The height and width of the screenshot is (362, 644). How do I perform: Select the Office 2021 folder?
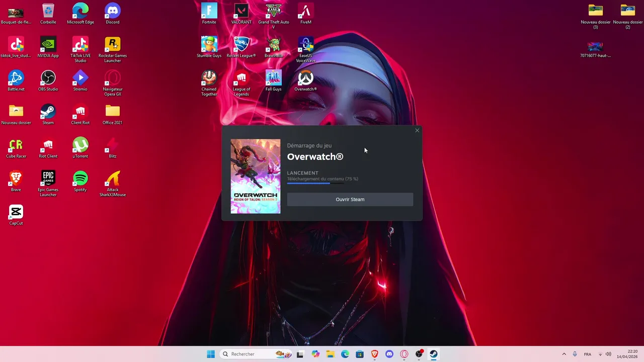point(113,114)
